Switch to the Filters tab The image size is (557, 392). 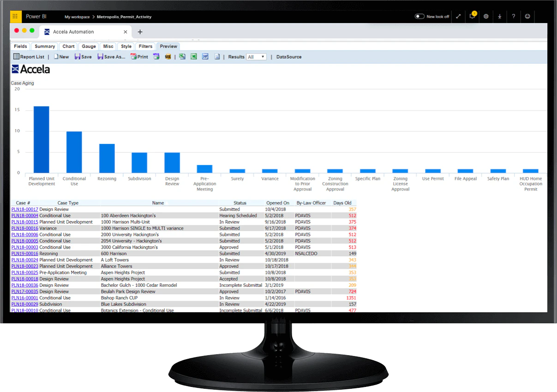[x=145, y=46]
